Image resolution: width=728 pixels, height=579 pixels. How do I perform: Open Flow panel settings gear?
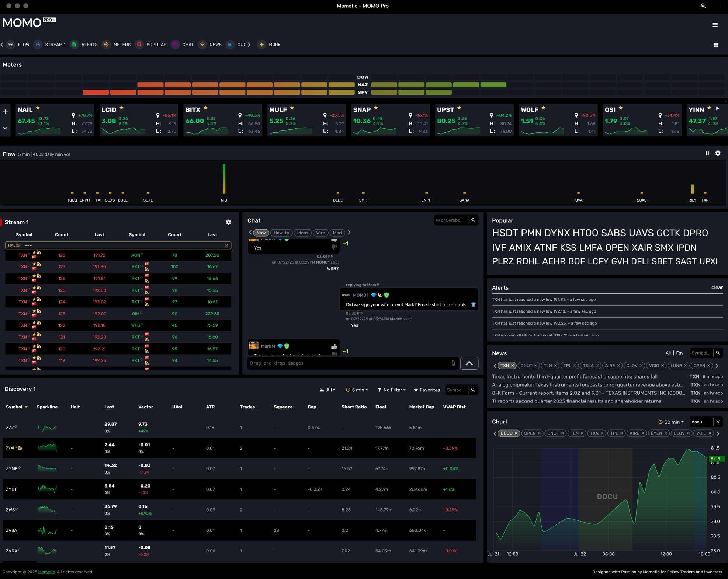pyautogui.click(x=718, y=153)
